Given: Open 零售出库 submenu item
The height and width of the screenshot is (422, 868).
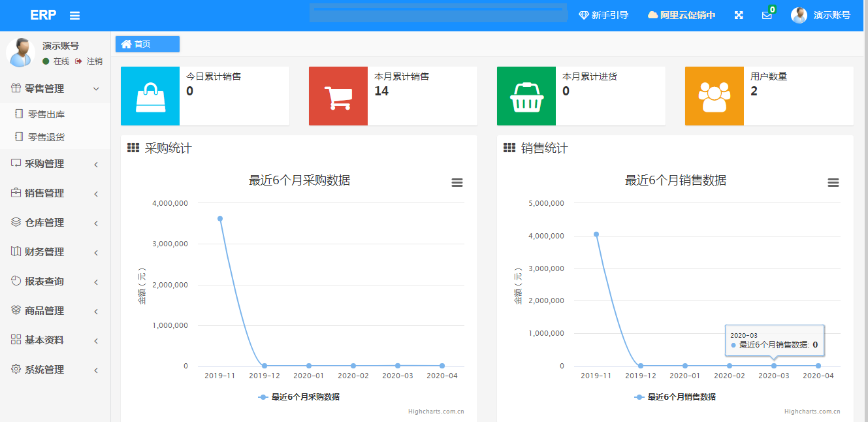Looking at the screenshot, I should coord(46,114).
